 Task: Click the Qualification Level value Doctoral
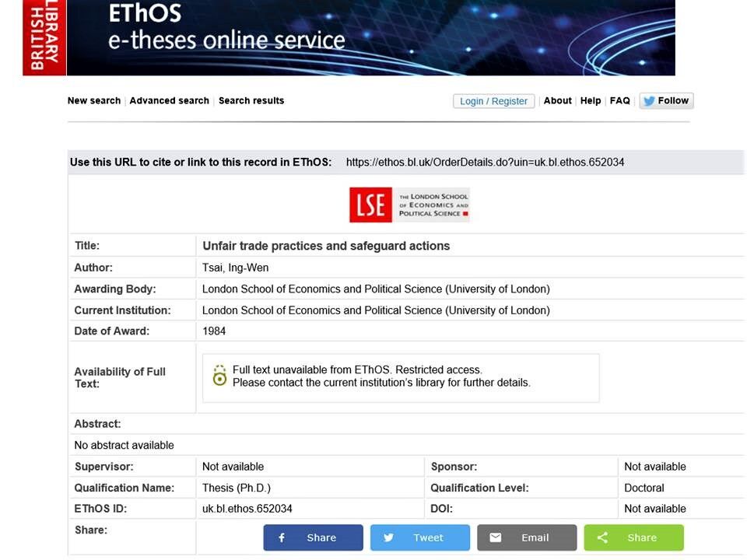644,488
